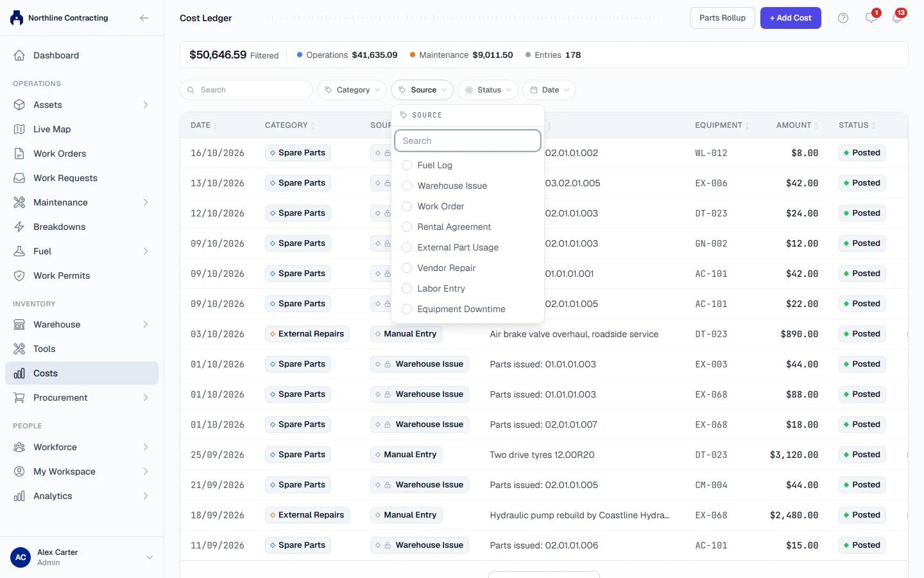Click the Source dropdown search field
Screen dimensions: 924x578
click(468, 141)
